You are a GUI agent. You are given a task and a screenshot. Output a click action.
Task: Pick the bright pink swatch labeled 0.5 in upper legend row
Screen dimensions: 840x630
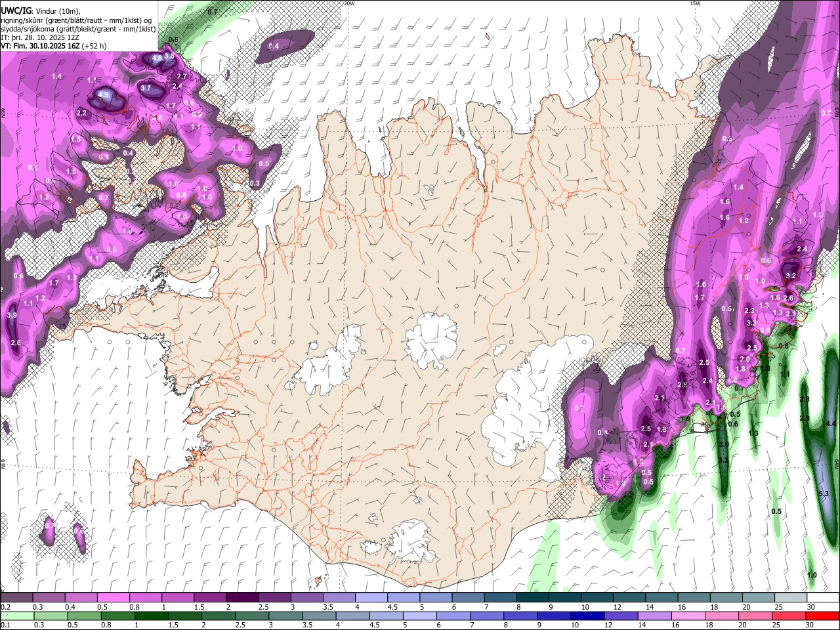tap(113, 598)
